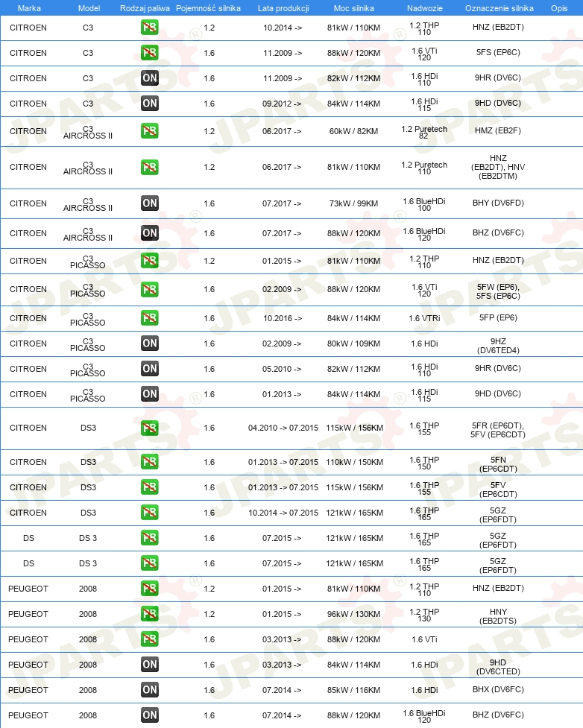Select the cell '110kW / 150KM'
The image size is (583, 728).
[x=354, y=462]
